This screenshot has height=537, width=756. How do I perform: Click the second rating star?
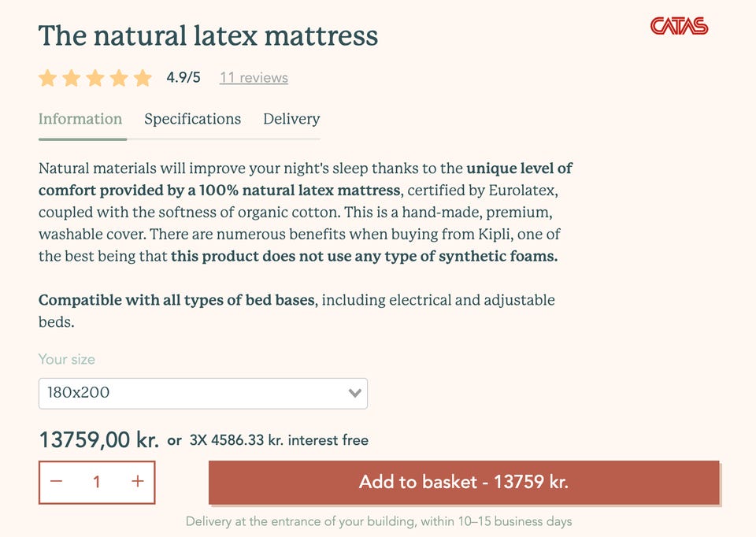tap(72, 78)
